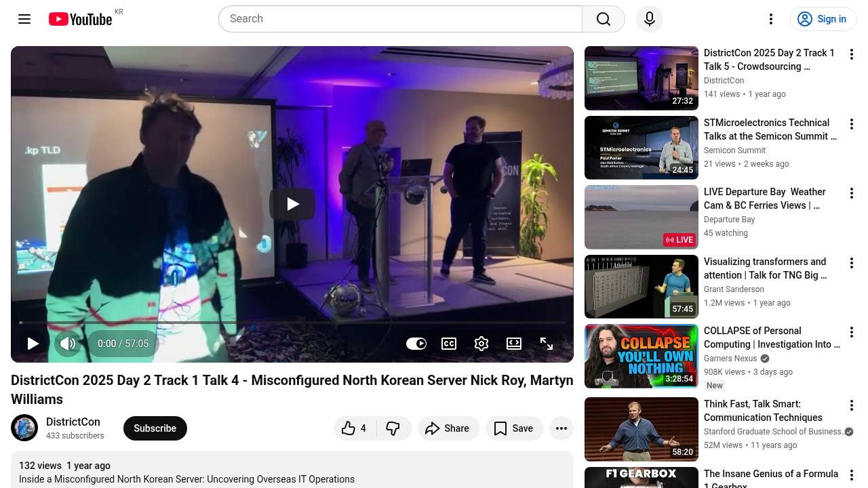Open options for the Talk 5 Crowdsourcing video
The width and height of the screenshot is (868, 488).
[x=852, y=54]
